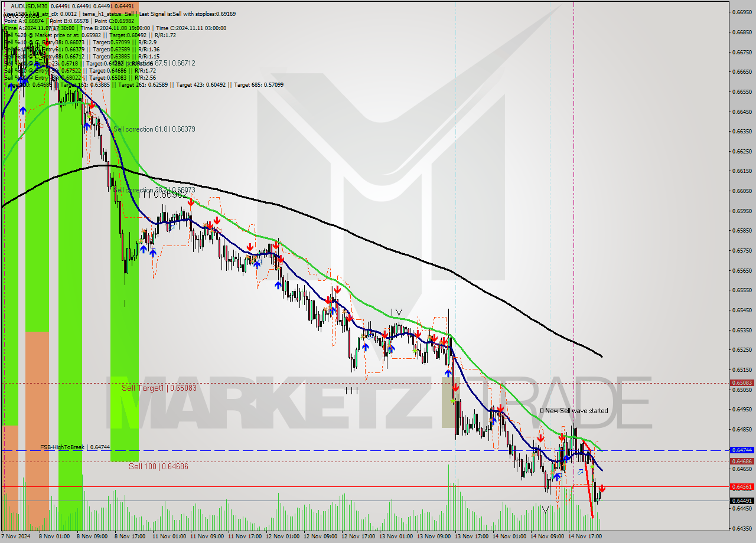The height and width of the screenshot is (543, 756).
Task: Click the 'FSB-HighToBreak | 0.64744' label
Action: (75, 447)
